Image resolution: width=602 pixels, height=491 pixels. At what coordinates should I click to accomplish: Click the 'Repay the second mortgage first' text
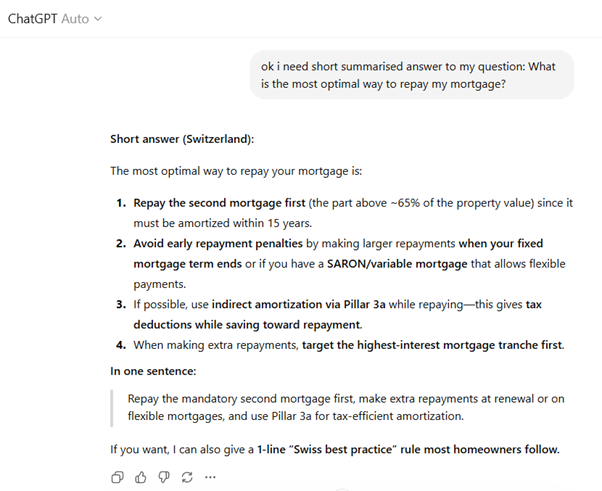[x=219, y=202]
